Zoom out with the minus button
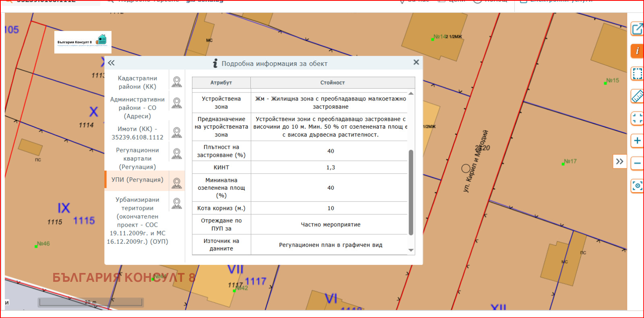Viewport: 644px width, 318px height. click(x=637, y=163)
